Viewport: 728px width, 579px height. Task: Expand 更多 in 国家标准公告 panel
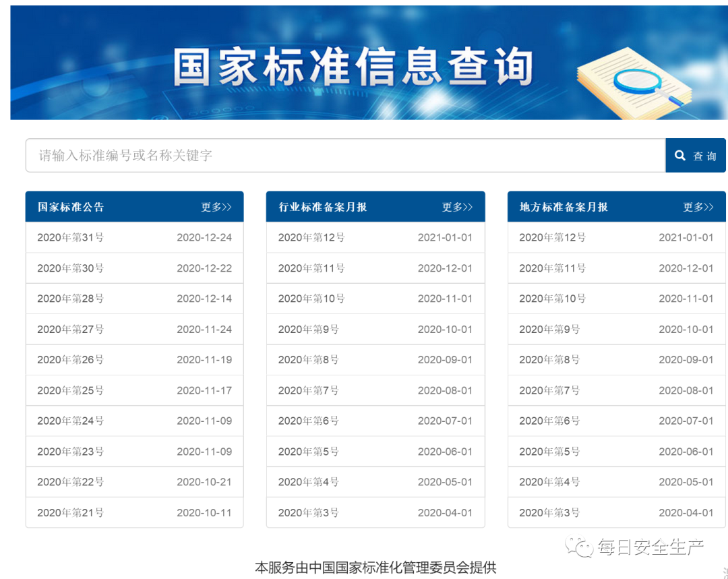click(216, 207)
